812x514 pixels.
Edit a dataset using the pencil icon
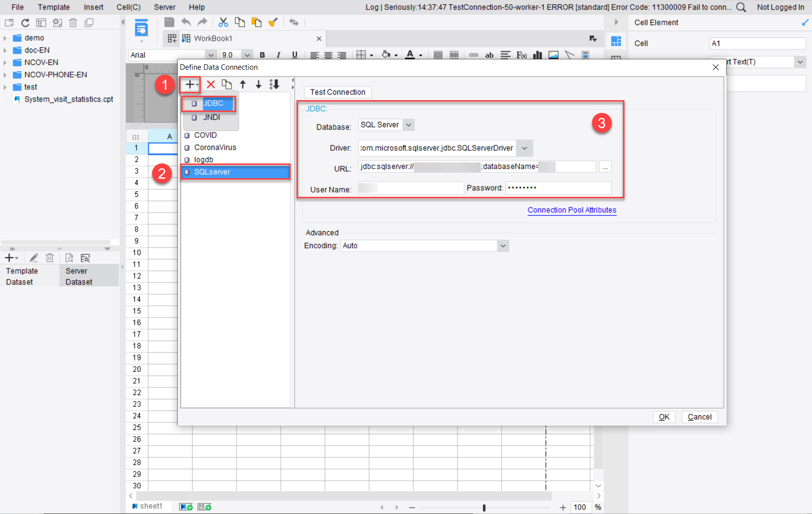pyautogui.click(x=33, y=257)
